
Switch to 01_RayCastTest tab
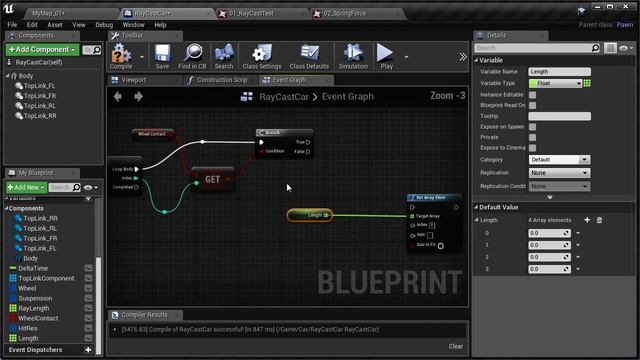coord(251,13)
